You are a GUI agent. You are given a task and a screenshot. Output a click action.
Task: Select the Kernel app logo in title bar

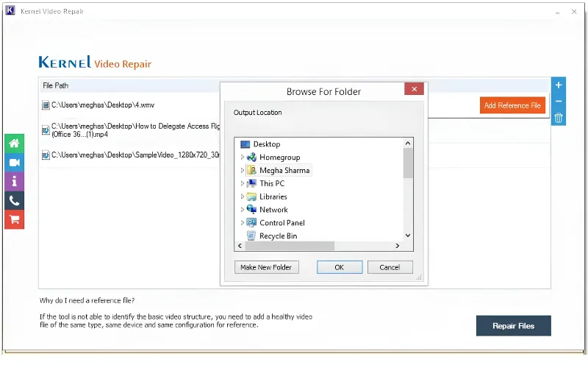[x=10, y=10]
